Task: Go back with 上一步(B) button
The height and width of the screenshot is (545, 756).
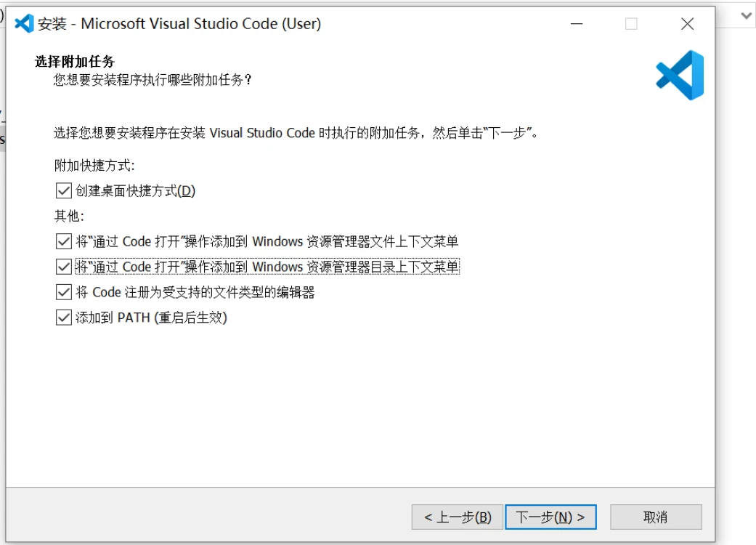Action: (x=457, y=517)
